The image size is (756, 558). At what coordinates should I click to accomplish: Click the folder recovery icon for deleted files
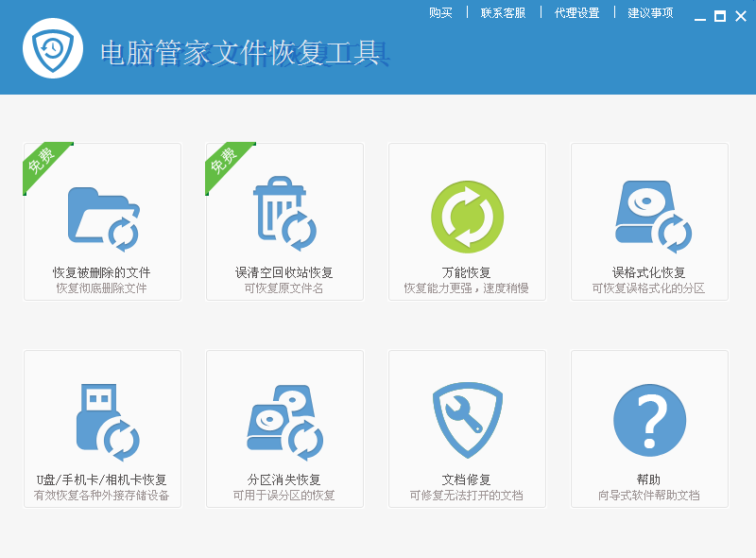click(103, 219)
